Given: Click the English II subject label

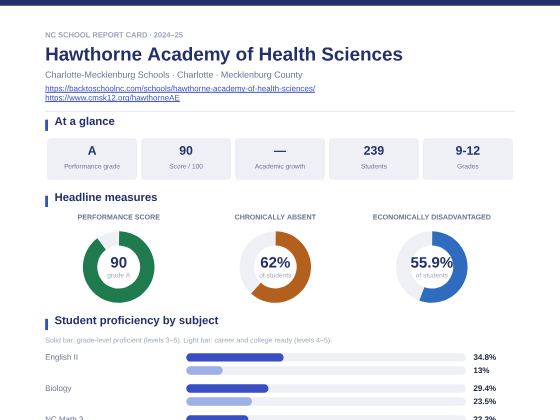Looking at the screenshot, I should point(61,357).
